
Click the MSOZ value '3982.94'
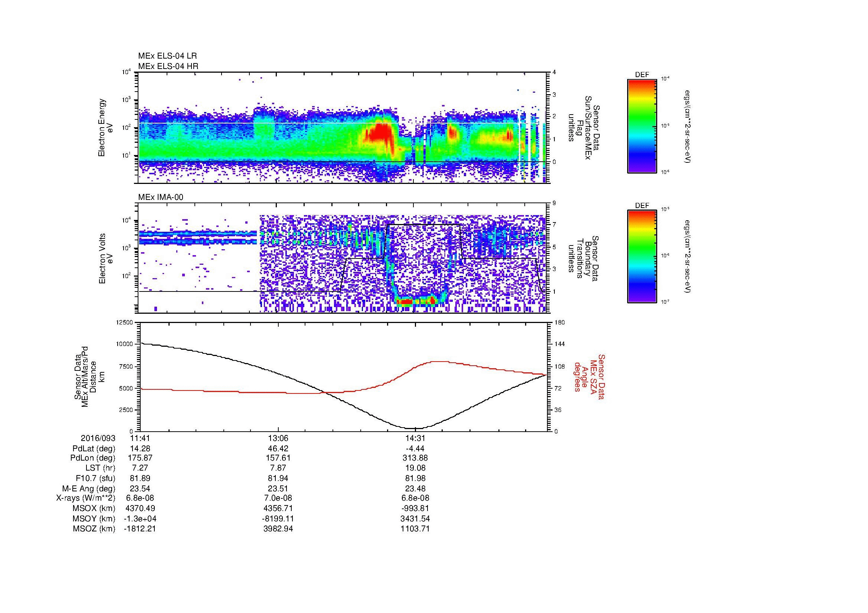tap(278, 529)
